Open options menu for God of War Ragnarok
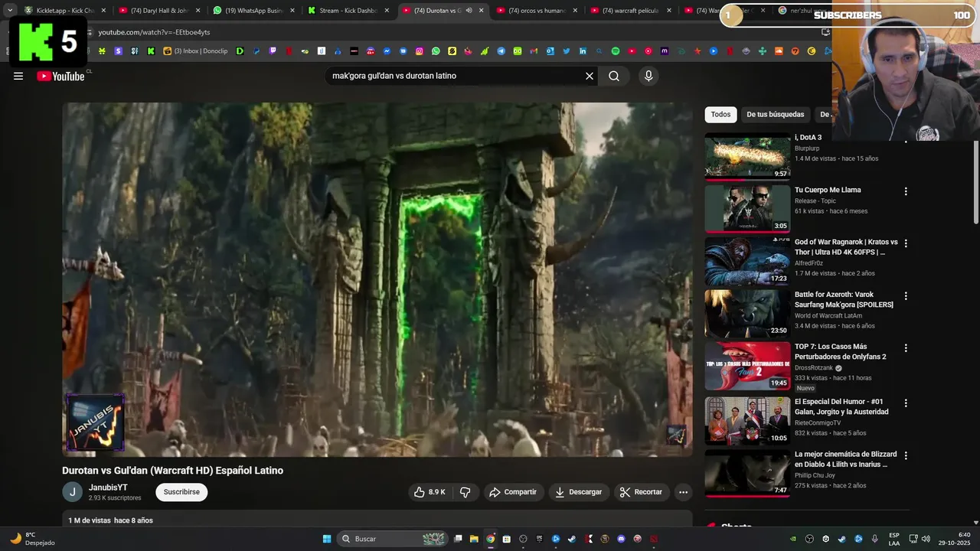 point(906,243)
